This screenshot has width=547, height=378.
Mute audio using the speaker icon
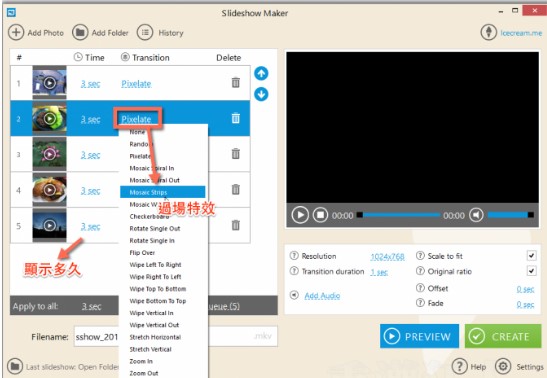[x=476, y=215]
